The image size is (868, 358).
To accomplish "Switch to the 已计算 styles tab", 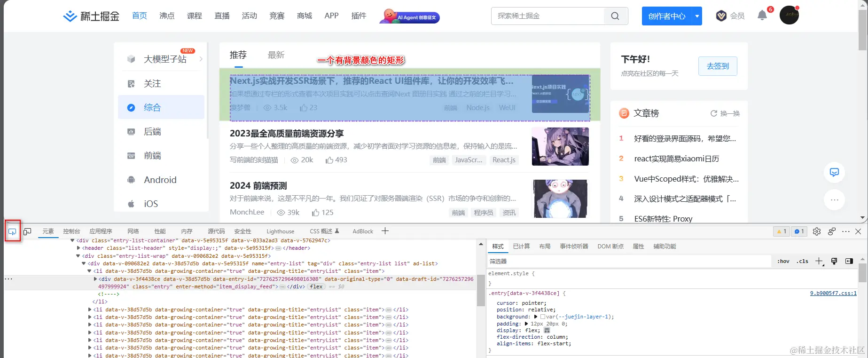I will (x=521, y=247).
